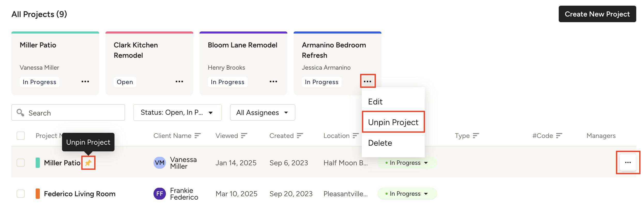Click the Create New Project button
This screenshot has height=213, width=644.
pyautogui.click(x=597, y=14)
